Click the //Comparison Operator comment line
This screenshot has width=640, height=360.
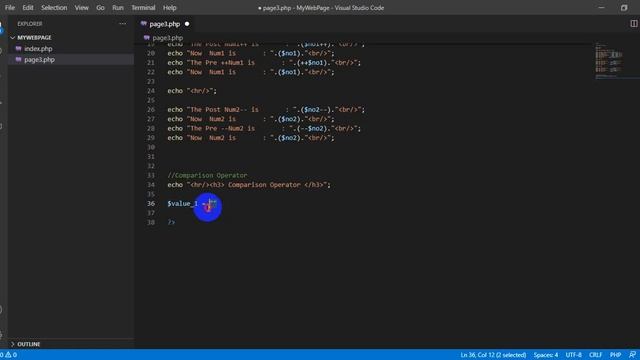(x=207, y=176)
